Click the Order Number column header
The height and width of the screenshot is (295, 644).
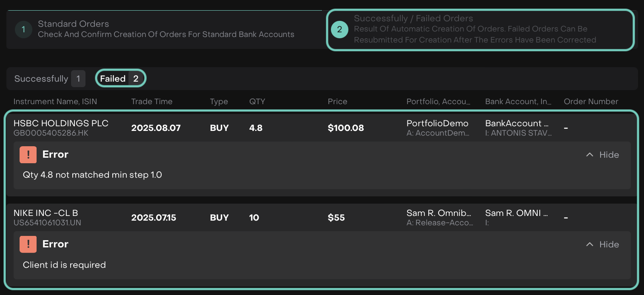[591, 102]
